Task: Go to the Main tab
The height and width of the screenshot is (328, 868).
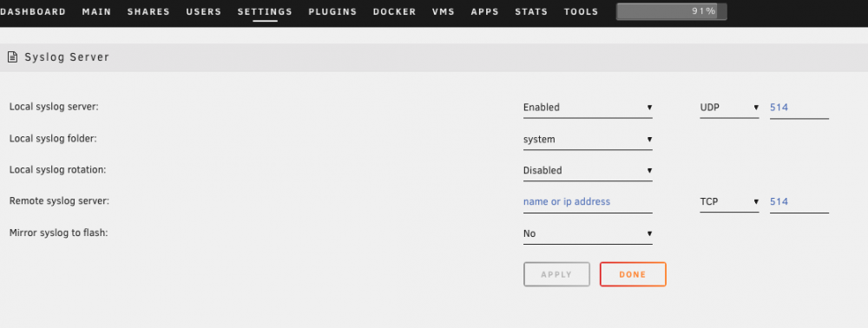Action: click(97, 11)
